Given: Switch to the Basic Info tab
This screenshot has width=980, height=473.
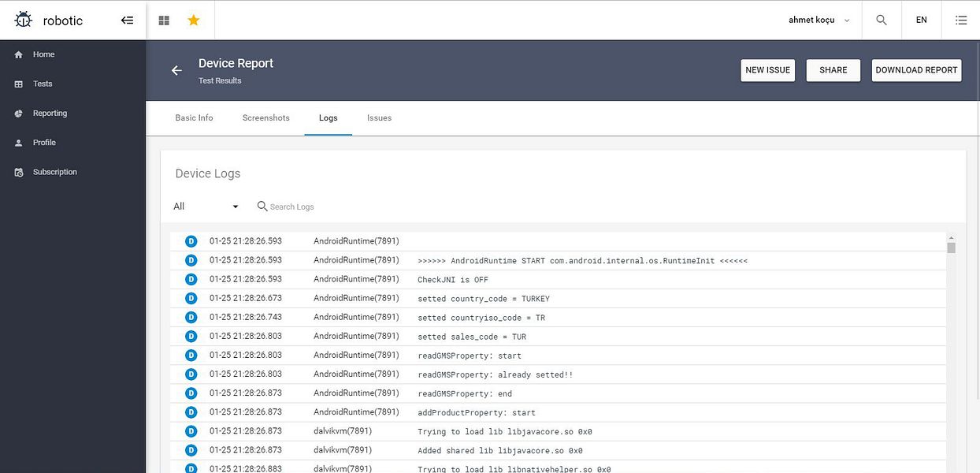Looking at the screenshot, I should (194, 118).
